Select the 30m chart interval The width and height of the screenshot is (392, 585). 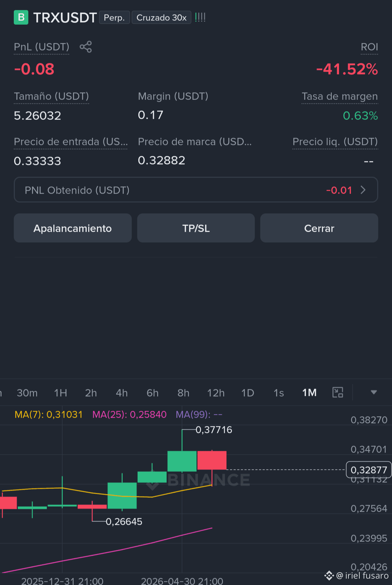pyautogui.click(x=27, y=393)
